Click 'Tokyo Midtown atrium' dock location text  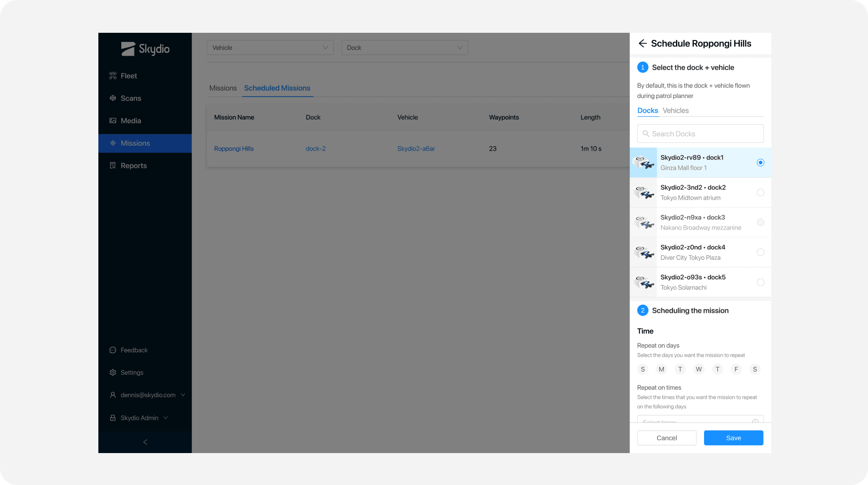click(690, 198)
